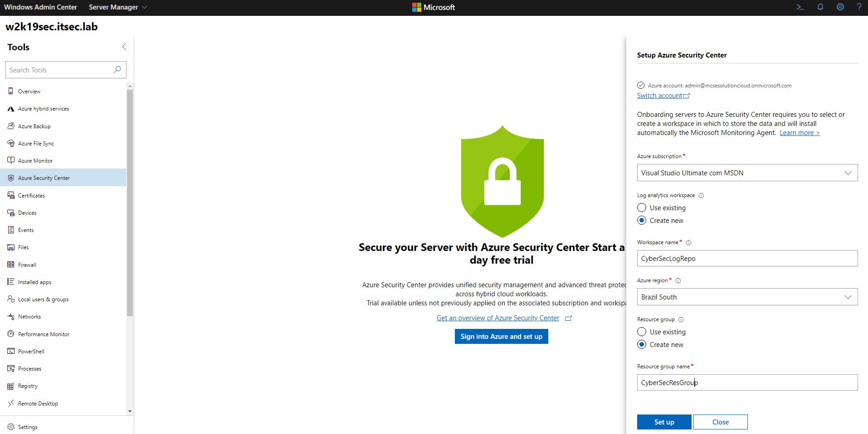
Task: Click the Azure Backup cloud icon
Action: [x=11, y=126]
